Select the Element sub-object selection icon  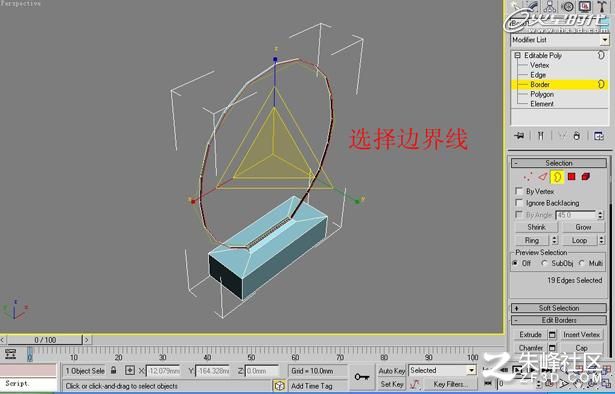pyautogui.click(x=586, y=177)
